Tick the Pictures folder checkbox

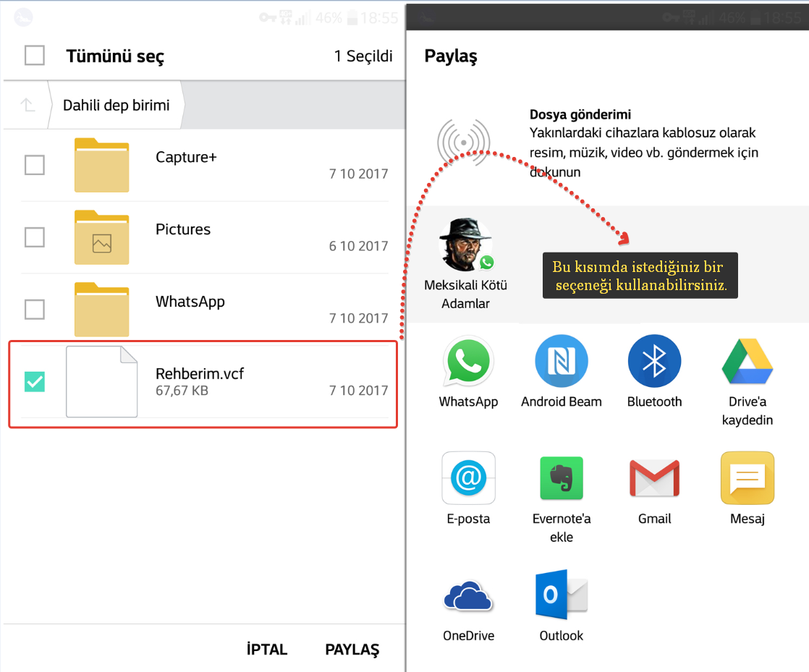pos(35,237)
